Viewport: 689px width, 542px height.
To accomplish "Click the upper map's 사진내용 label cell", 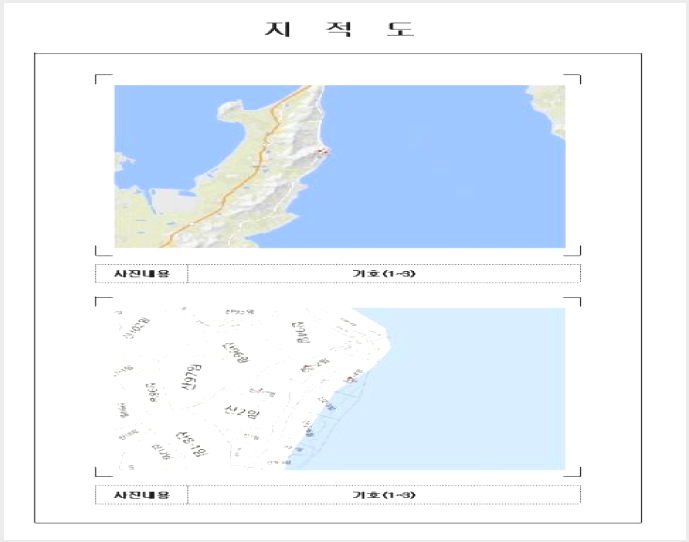I will point(141,273).
